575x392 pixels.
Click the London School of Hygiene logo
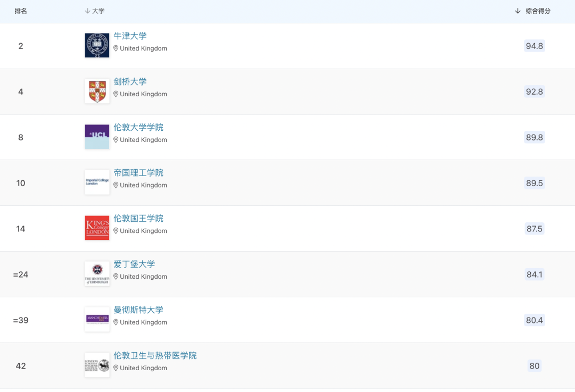click(x=97, y=365)
